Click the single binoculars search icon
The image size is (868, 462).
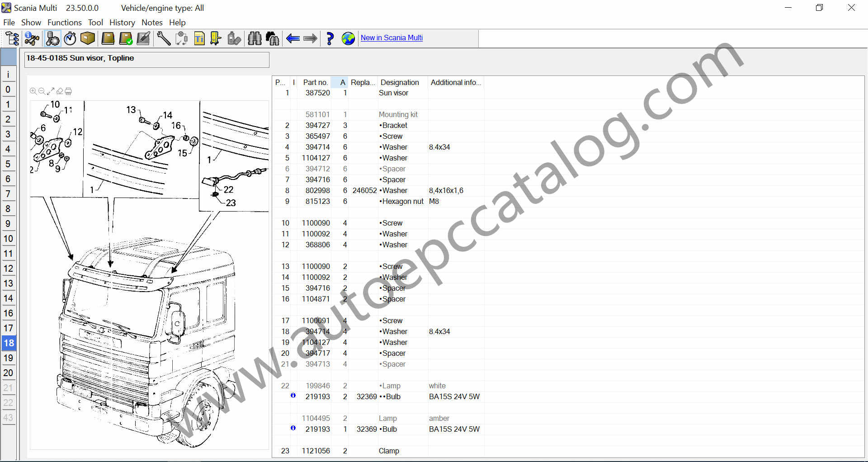click(255, 38)
